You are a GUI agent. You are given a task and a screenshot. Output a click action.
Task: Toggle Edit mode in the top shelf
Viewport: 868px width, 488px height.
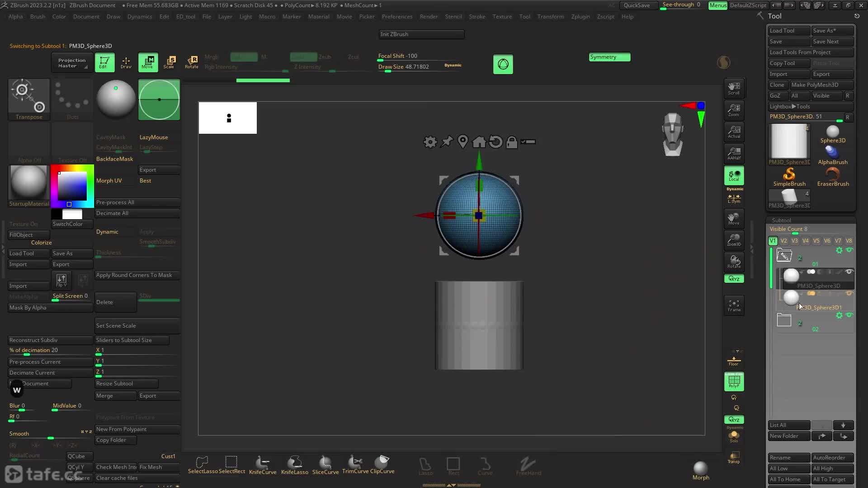point(104,62)
